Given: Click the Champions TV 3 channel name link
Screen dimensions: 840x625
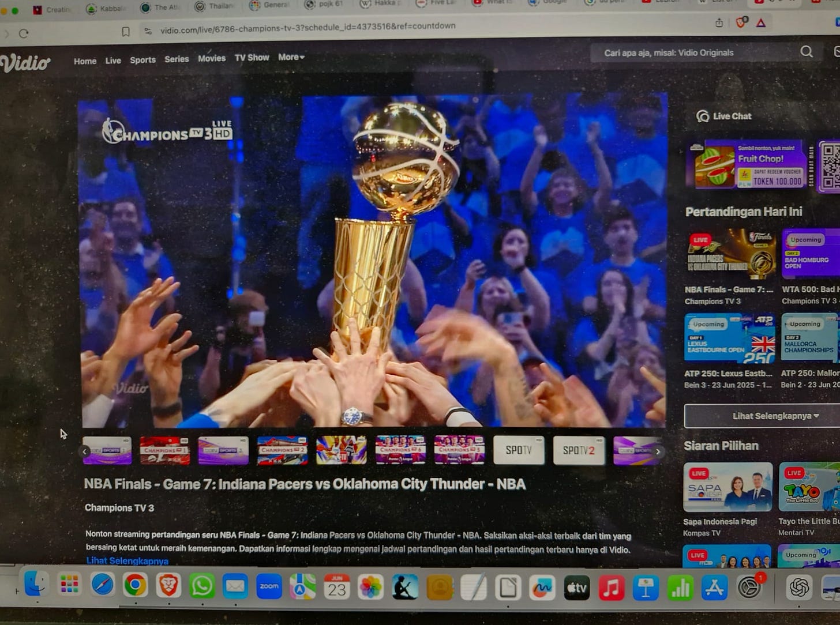Looking at the screenshot, I should tap(119, 508).
